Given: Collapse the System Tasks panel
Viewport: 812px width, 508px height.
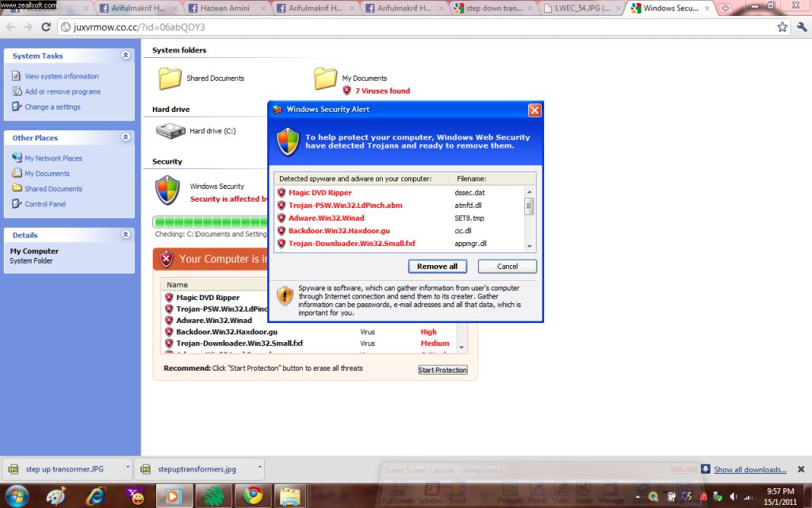Looking at the screenshot, I should click(125, 55).
